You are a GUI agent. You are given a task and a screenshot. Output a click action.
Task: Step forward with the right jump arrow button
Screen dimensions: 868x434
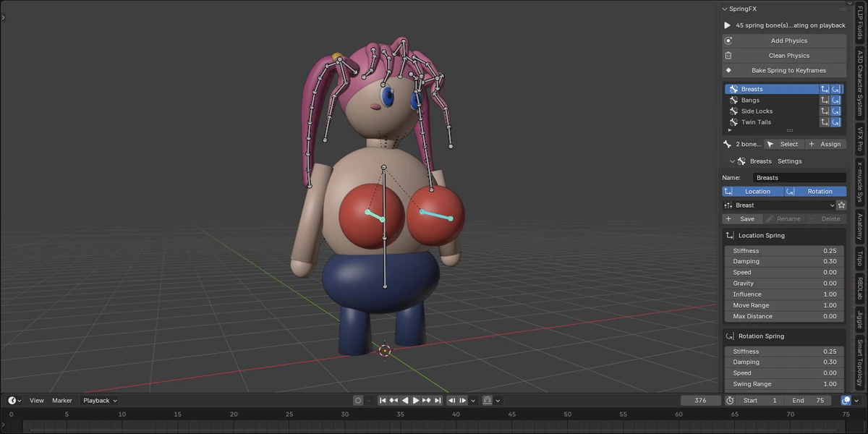coord(463,400)
